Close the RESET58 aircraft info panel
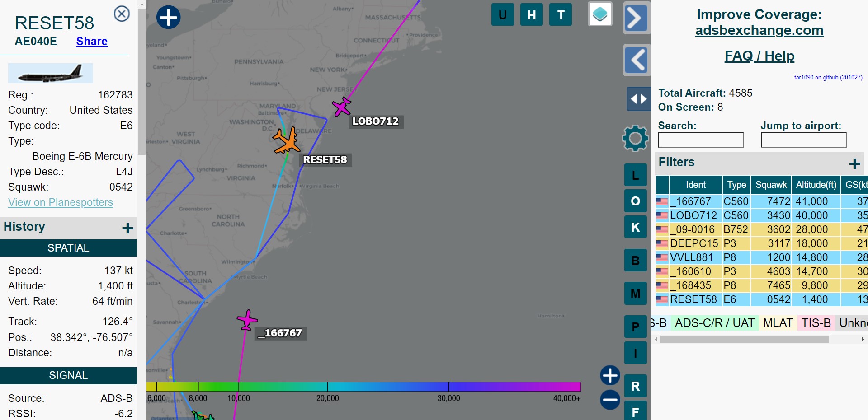This screenshot has height=420, width=868. [x=122, y=14]
